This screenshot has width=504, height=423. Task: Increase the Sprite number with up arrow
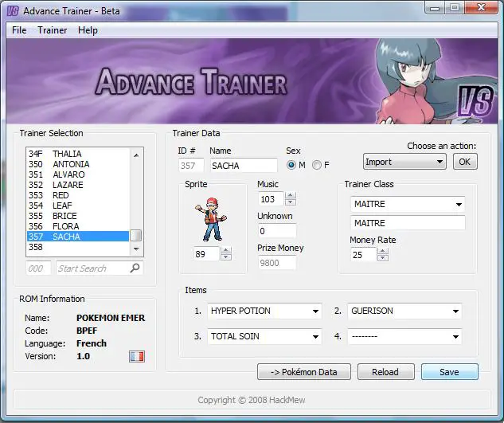coord(226,250)
